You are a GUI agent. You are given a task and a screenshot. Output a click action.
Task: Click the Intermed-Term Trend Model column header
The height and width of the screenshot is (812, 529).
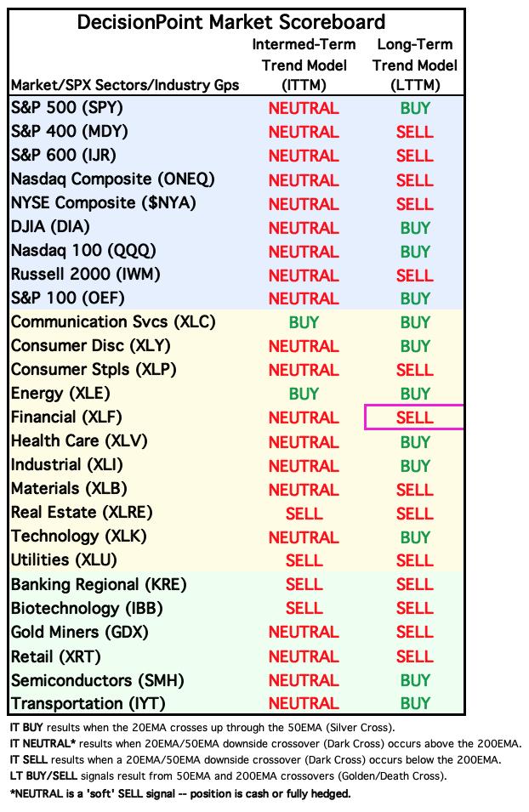coord(304,65)
